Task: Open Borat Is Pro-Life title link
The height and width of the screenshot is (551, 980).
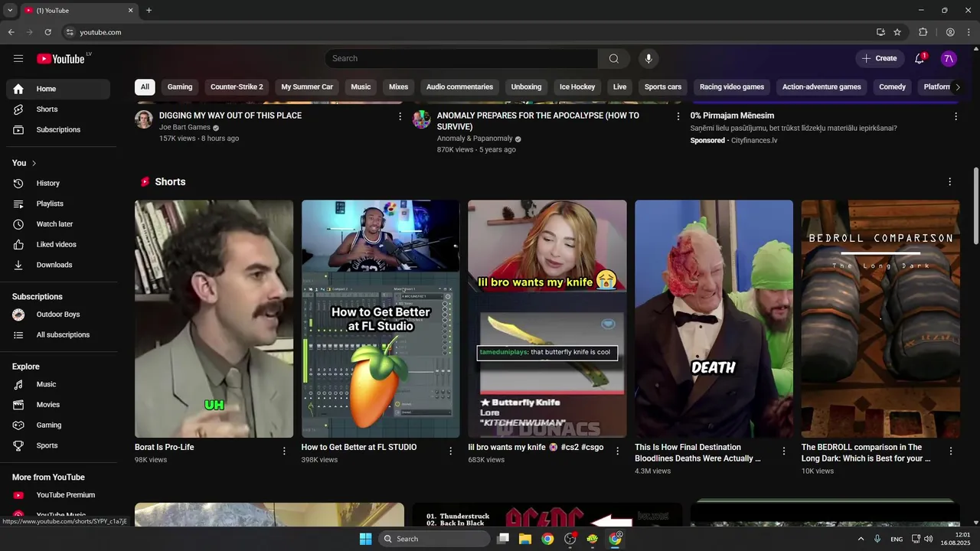Action: [164, 448]
